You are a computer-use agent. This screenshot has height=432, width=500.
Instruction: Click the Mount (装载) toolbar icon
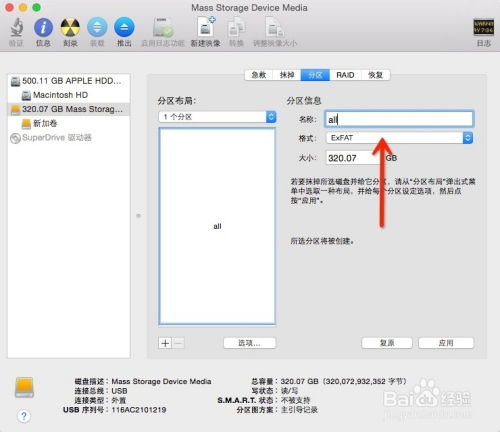tap(97, 27)
